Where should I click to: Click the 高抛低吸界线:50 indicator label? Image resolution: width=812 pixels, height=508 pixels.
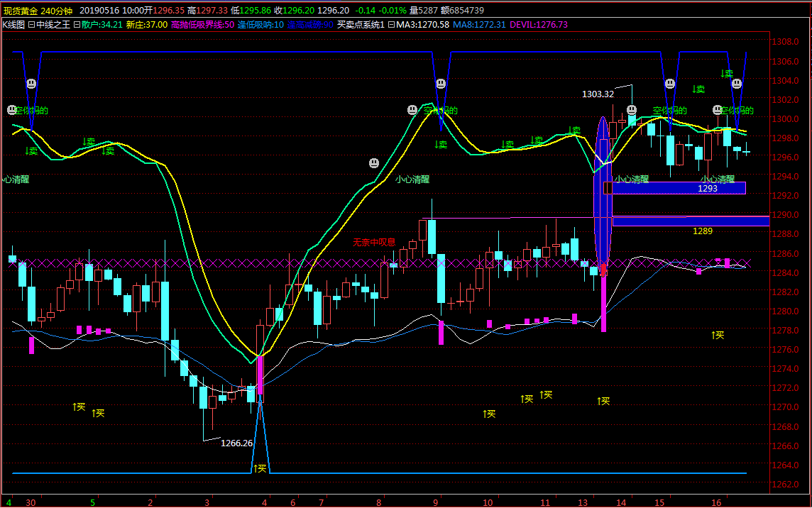click(202, 24)
